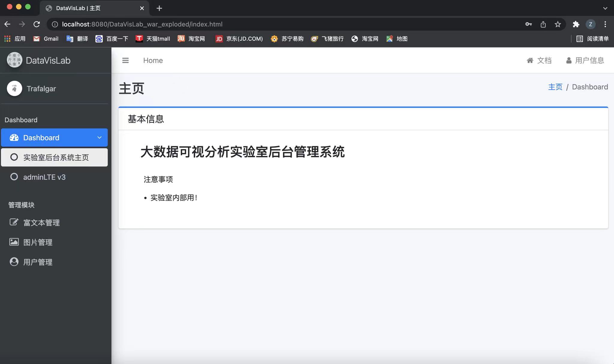Open Chrome's three-dot menu
The width and height of the screenshot is (614, 364).
point(606,24)
